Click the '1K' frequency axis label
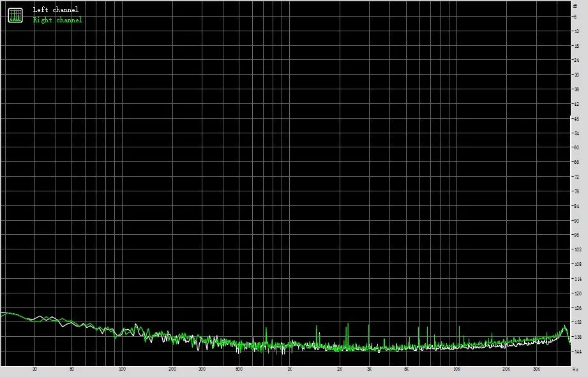Image resolution: width=588 pixels, height=377 pixels. (289, 369)
